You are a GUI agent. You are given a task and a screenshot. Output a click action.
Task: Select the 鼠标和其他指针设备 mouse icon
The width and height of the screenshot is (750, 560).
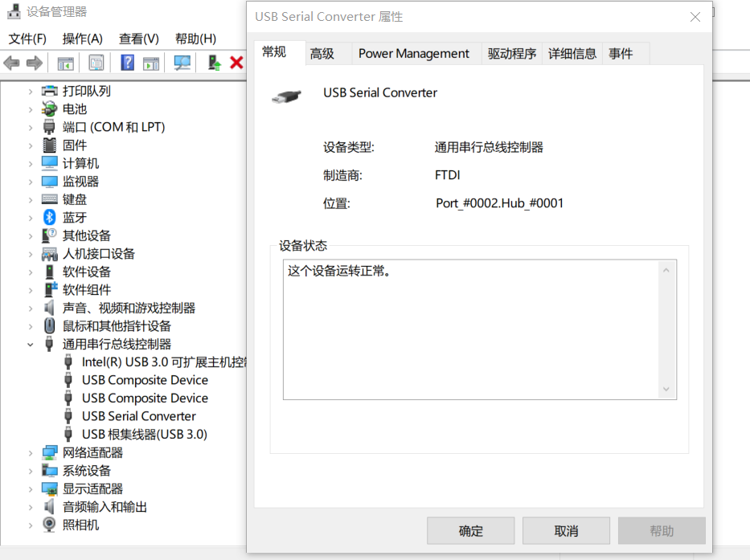(x=49, y=325)
